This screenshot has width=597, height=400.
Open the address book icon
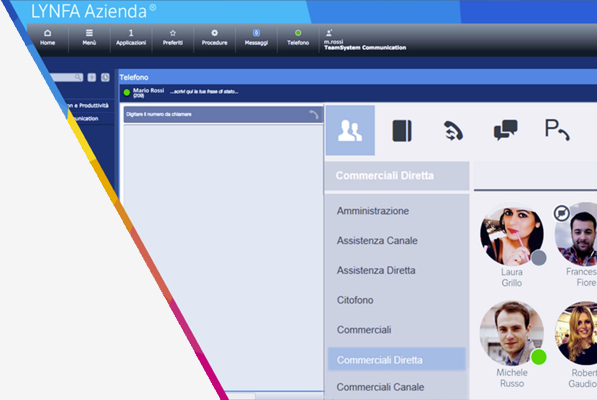coord(402,131)
